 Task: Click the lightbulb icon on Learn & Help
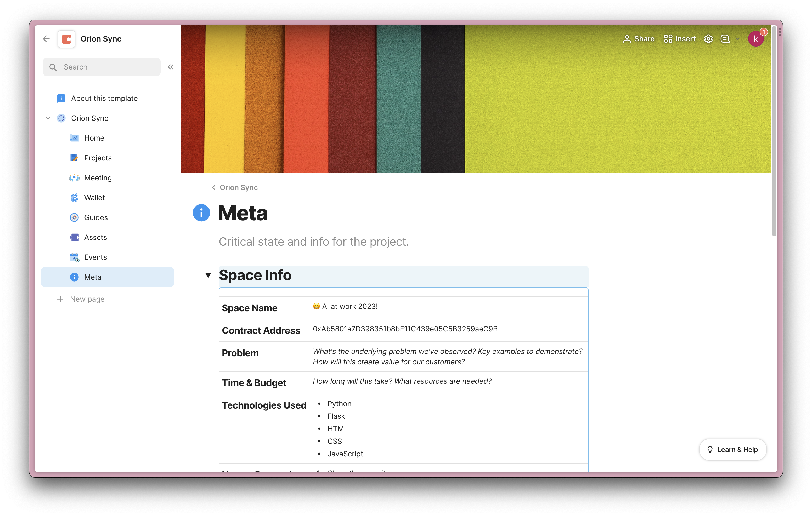point(710,450)
